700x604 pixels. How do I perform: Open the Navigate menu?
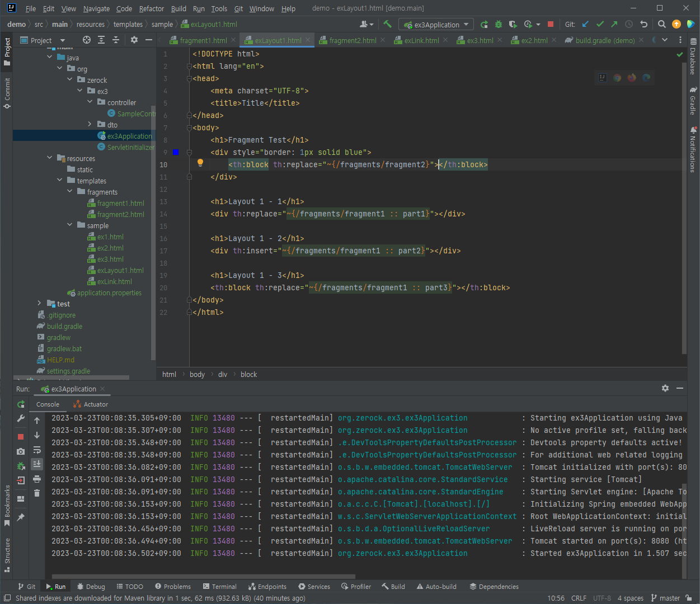96,8
